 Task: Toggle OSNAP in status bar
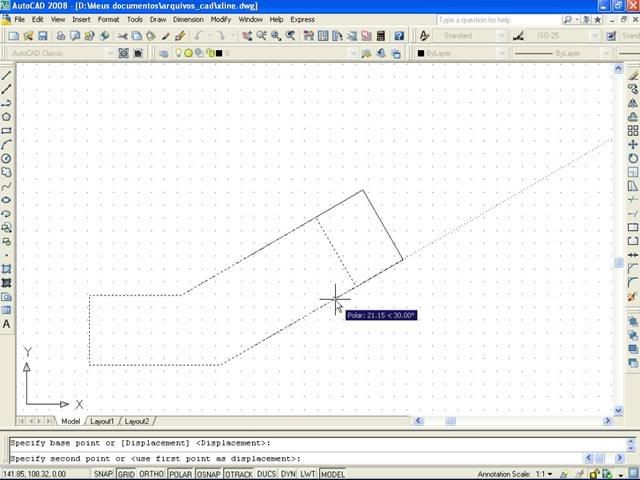pos(209,474)
